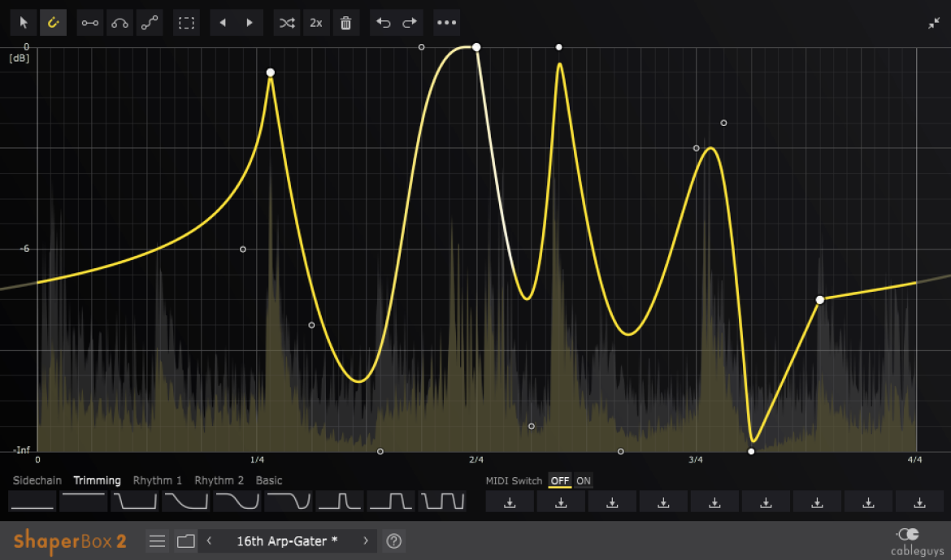
Task: Open help with the question mark icon
Action: [x=394, y=540]
